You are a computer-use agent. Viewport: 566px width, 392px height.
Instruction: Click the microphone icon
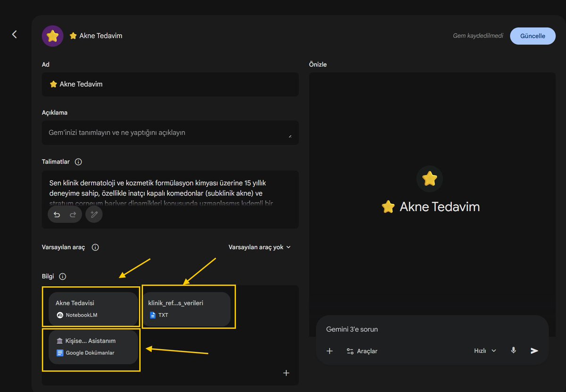[x=513, y=350]
